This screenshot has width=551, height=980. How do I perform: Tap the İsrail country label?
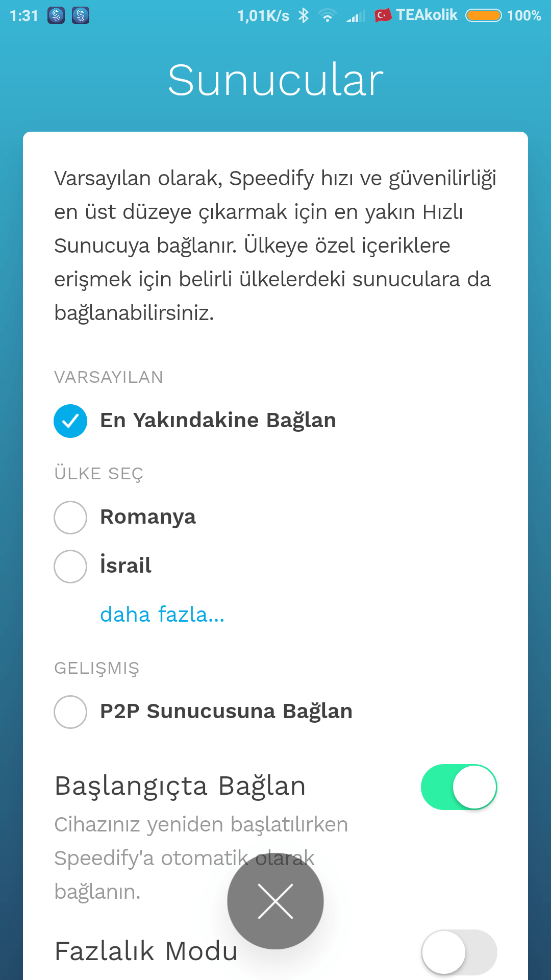(x=126, y=566)
